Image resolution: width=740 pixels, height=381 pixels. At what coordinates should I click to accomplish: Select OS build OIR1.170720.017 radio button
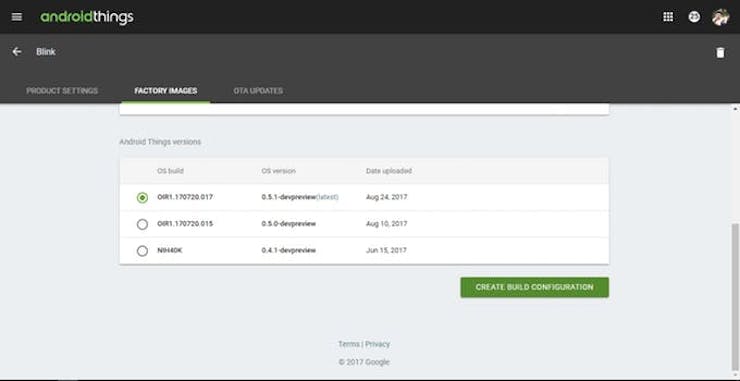(142, 198)
